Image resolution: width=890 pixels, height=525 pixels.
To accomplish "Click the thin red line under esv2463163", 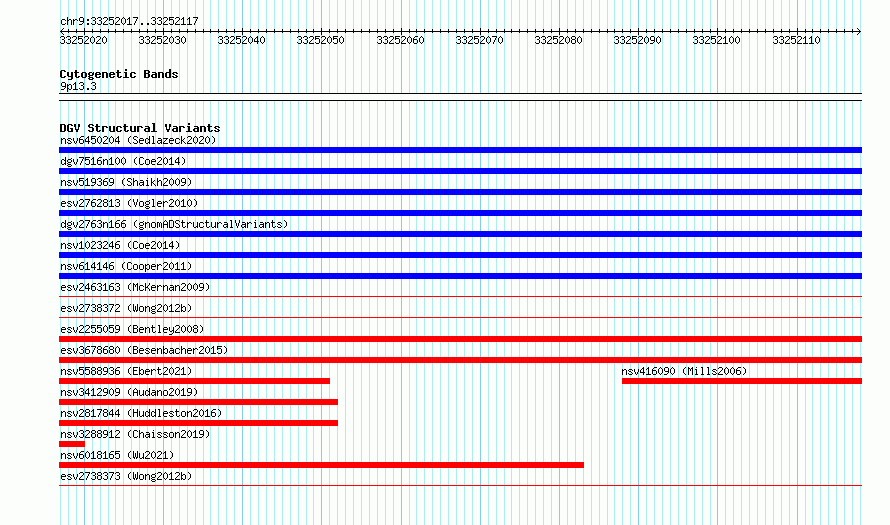I will click(x=460, y=296).
